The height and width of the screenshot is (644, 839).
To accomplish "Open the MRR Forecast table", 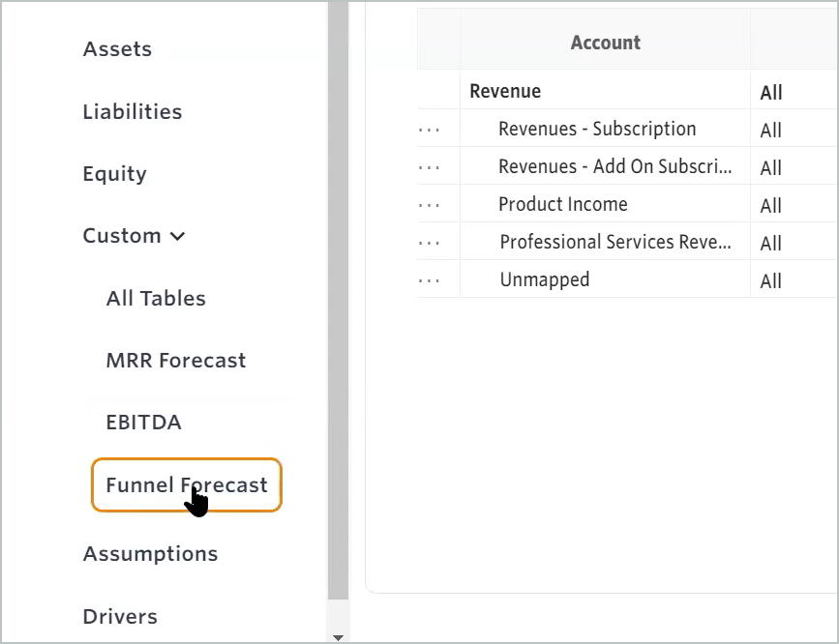I will 175,361.
